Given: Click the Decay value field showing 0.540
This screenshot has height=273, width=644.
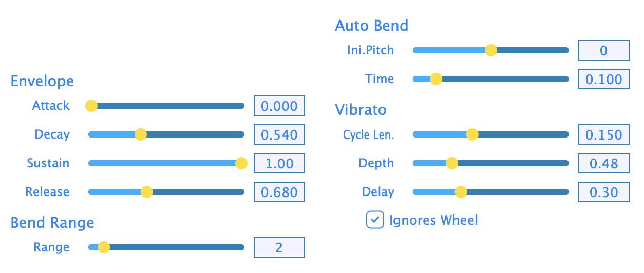Looking at the screenshot, I should pos(279,135).
